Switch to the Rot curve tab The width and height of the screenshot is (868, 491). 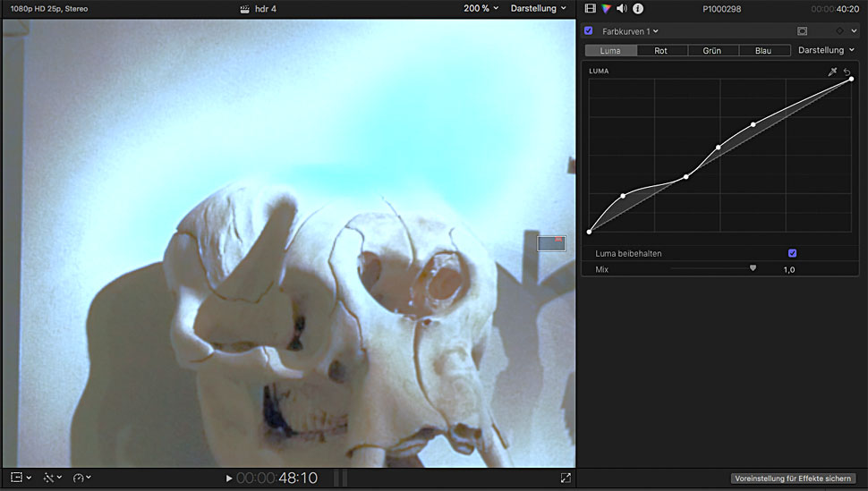[x=661, y=50]
